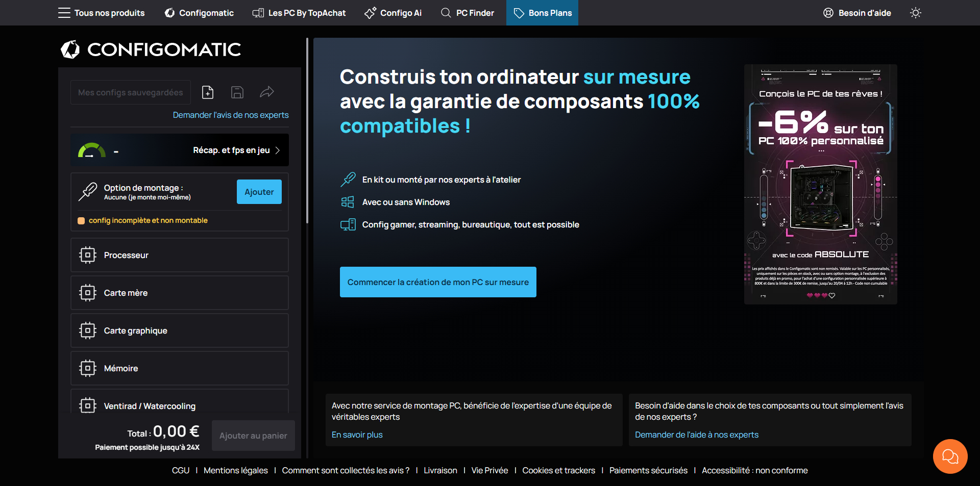
Task: Click the wrench icon by Option de montage
Action: click(x=88, y=192)
